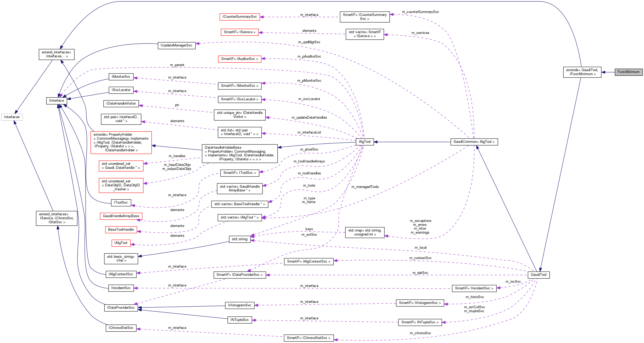Image resolution: width=644 pixels, height=343 pixels.
Task: Click the BaseToolHandle node
Action: coord(121,230)
